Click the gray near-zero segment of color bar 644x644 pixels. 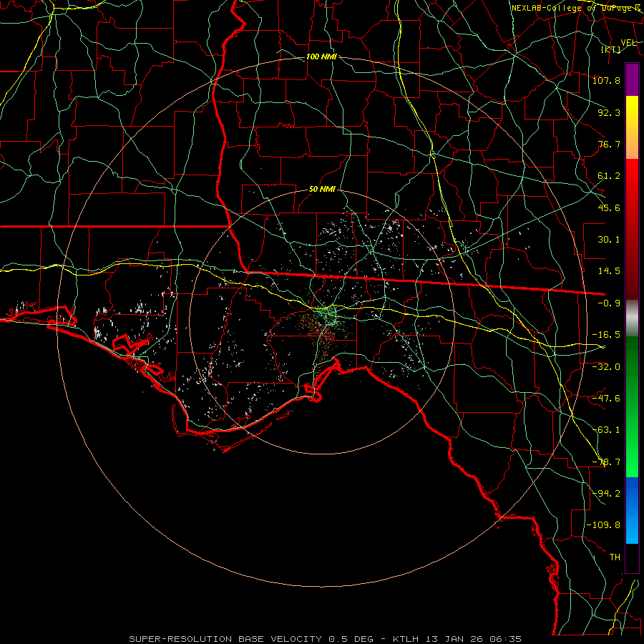(x=632, y=318)
